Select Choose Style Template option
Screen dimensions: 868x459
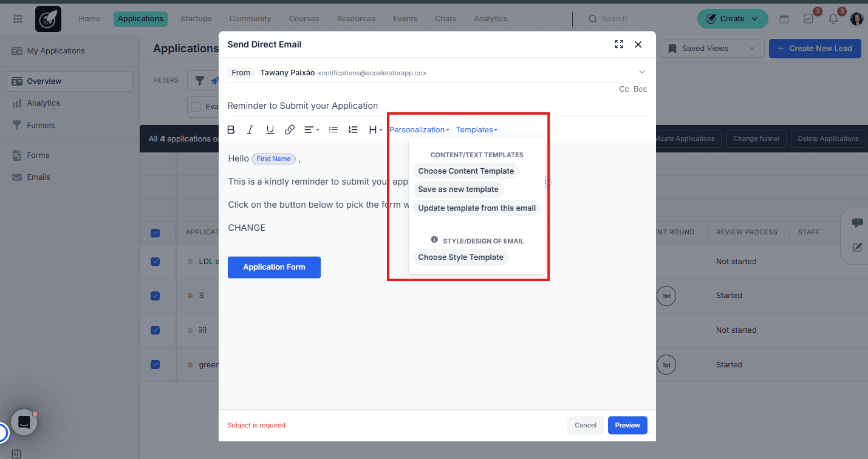[x=460, y=257]
